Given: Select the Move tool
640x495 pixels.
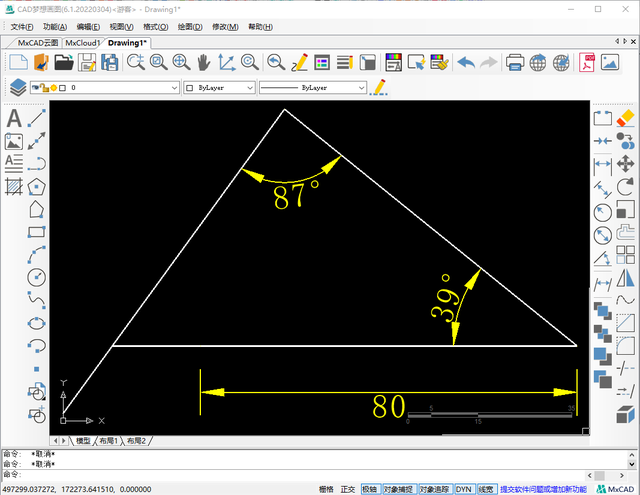Looking at the screenshot, I should point(625,164).
